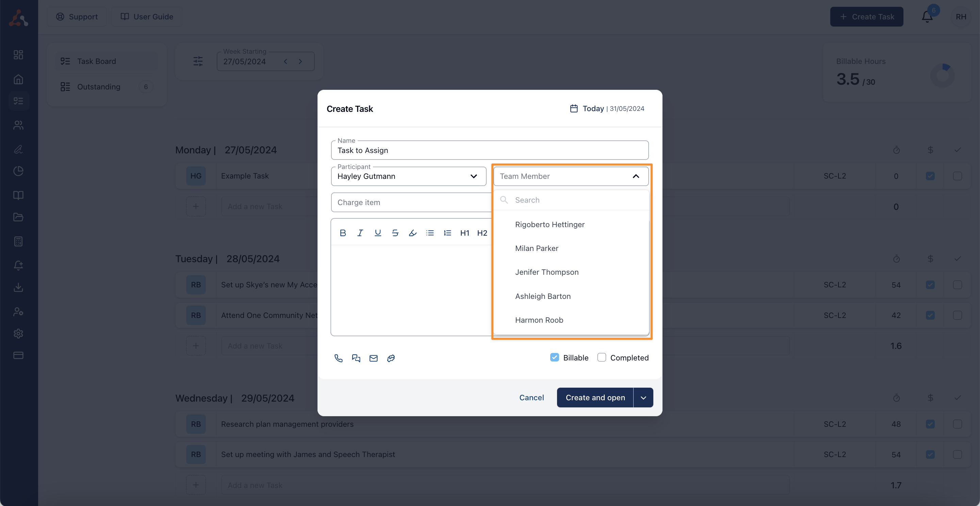The image size is (980, 506).
Task: Click the Billable Hours progress ring
Action: click(x=942, y=75)
